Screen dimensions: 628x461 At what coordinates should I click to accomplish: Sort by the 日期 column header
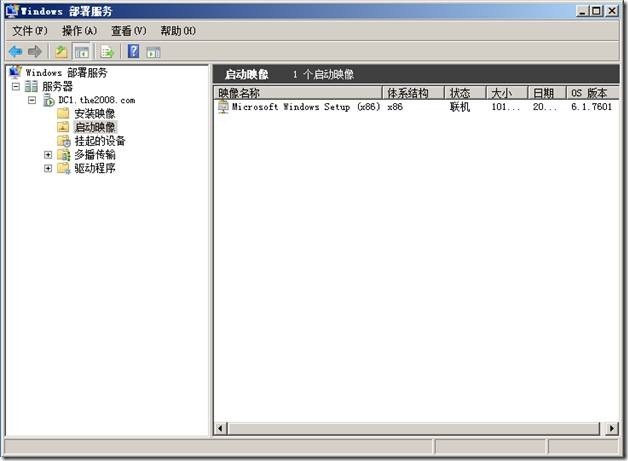click(547, 93)
